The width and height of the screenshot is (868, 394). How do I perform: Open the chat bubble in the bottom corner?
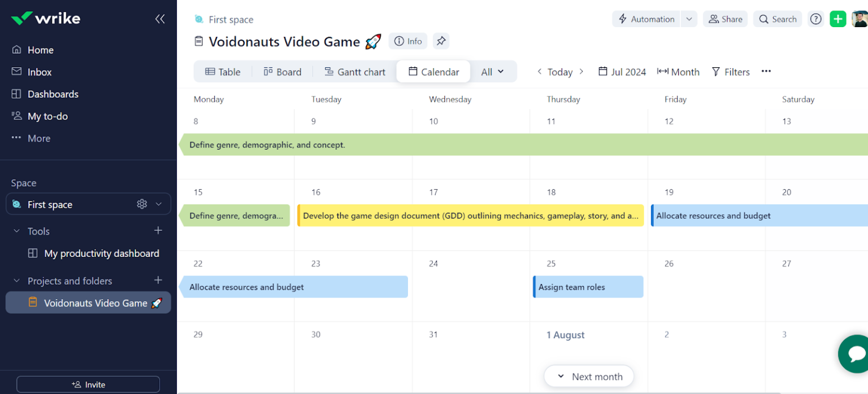(854, 354)
